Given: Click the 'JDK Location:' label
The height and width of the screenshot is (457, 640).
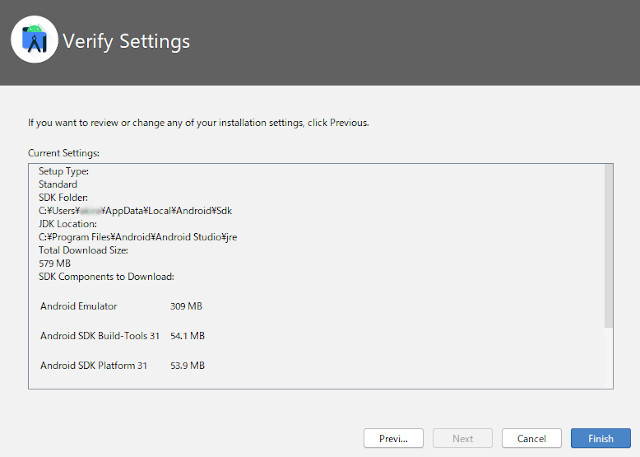Looking at the screenshot, I should coord(67,224).
